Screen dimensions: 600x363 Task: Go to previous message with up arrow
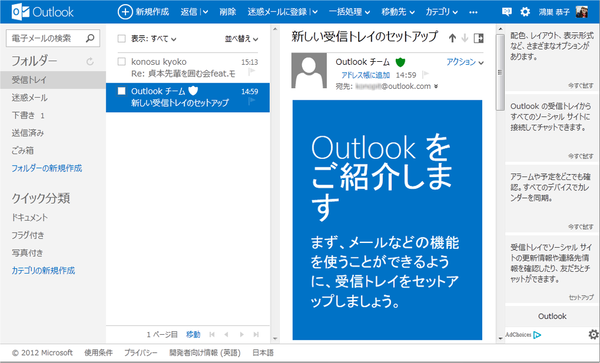pos(452,38)
